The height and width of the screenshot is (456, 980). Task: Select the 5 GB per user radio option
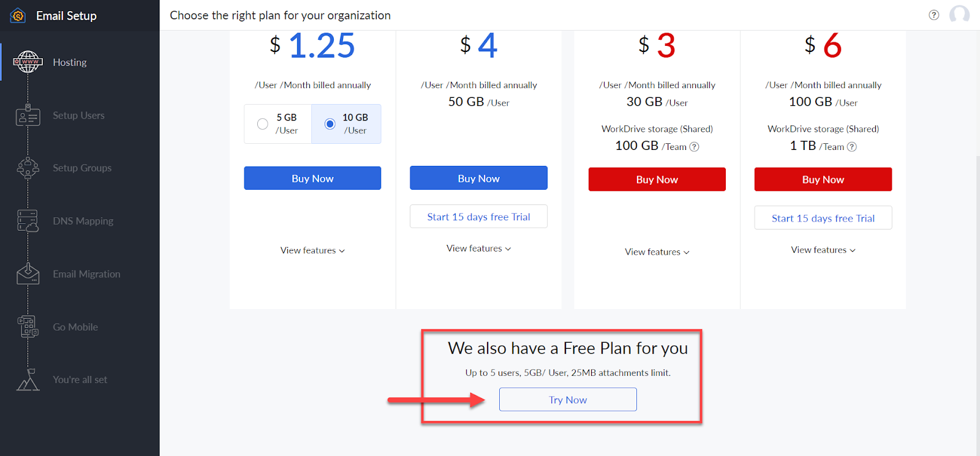pyautogui.click(x=263, y=124)
